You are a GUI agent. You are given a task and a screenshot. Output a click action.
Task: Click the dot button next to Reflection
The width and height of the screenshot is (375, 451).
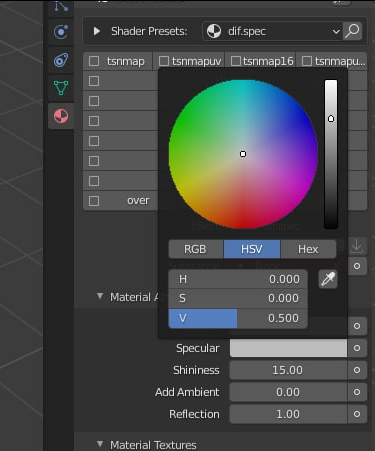[x=357, y=414]
